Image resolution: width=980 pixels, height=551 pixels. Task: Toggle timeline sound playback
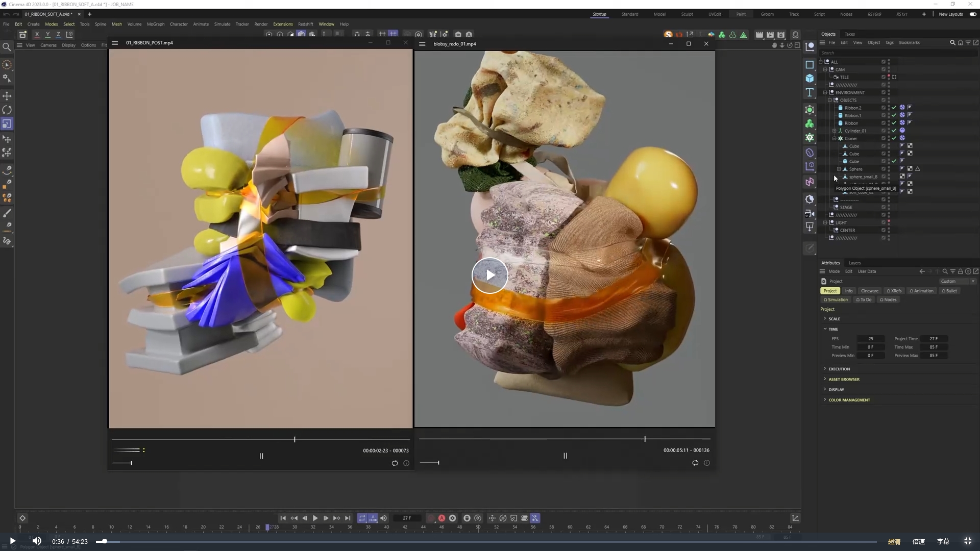383,518
